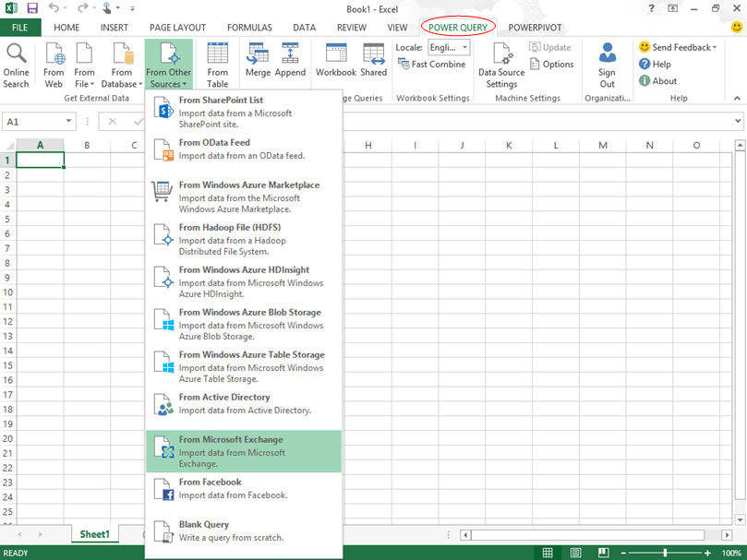Viewport: 747px width, 560px height.
Task: Open the From Database menu
Action: click(122, 66)
